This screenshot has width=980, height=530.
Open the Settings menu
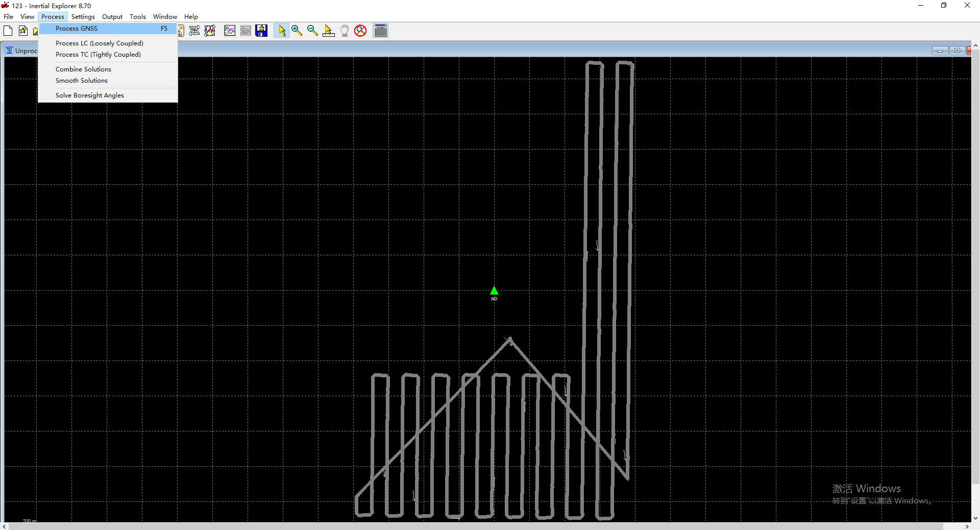(x=83, y=17)
